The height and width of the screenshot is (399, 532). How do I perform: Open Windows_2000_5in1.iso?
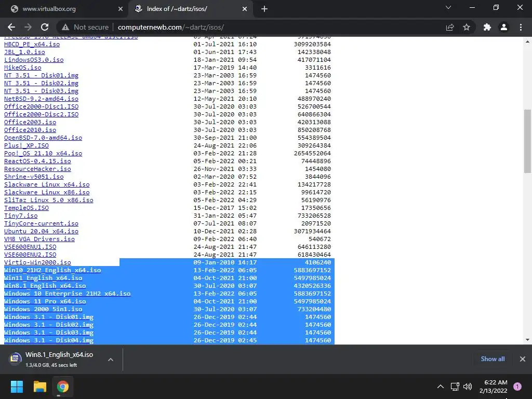[x=43, y=310]
